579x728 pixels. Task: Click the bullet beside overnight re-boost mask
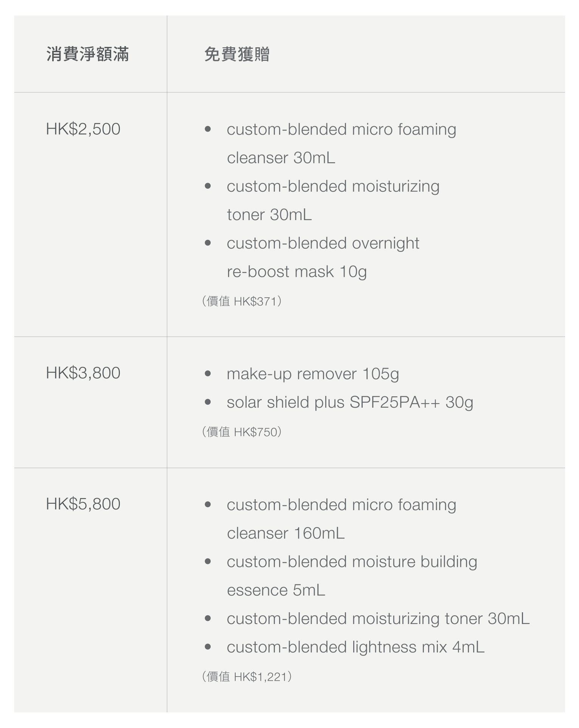point(208,243)
